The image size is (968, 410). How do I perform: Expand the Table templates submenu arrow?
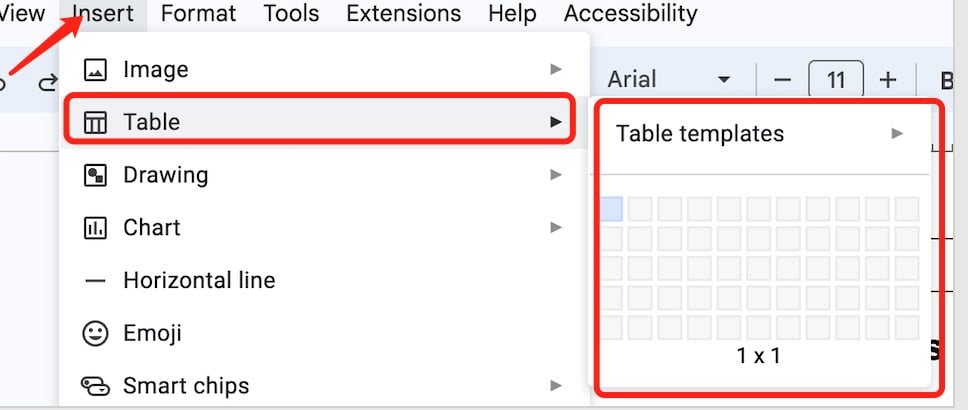coord(897,133)
